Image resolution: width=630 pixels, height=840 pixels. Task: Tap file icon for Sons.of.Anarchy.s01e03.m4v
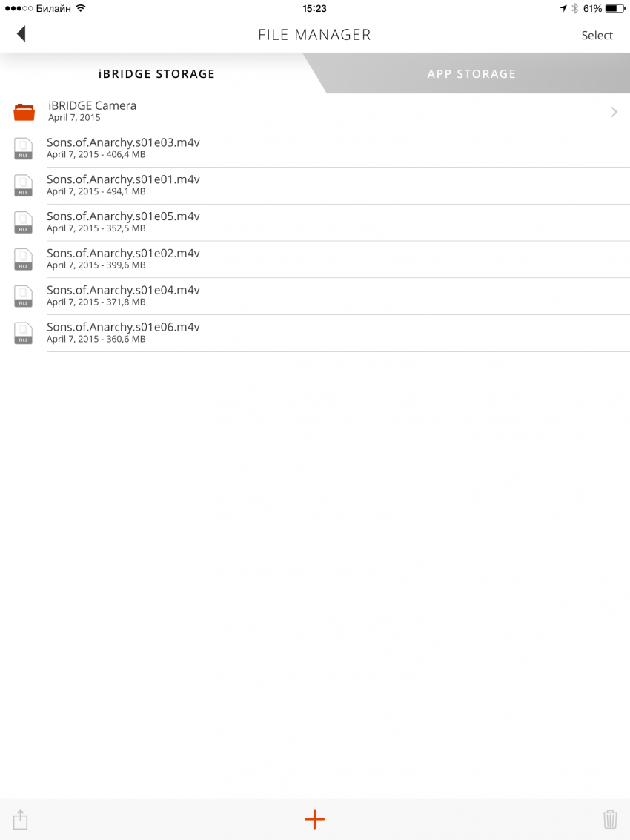click(24, 148)
